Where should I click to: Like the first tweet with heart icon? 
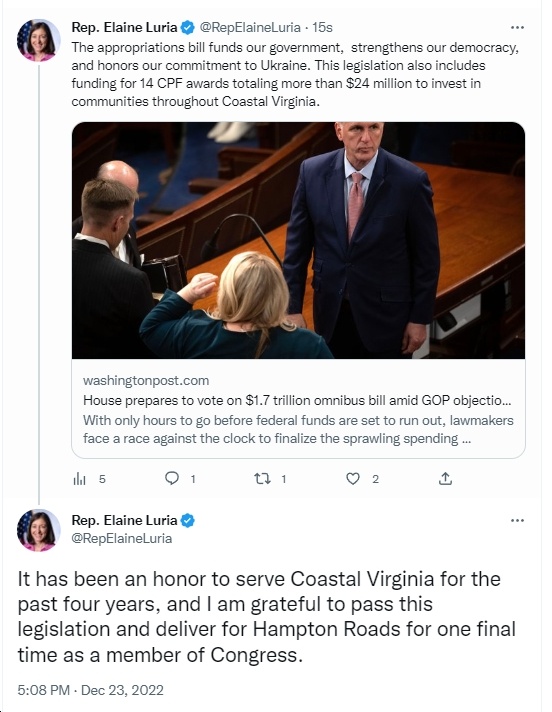tap(353, 479)
